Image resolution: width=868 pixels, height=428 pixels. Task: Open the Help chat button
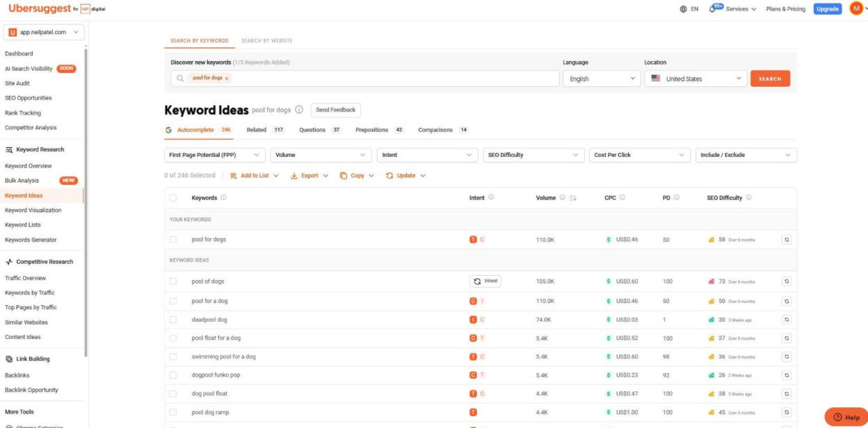[x=846, y=417]
